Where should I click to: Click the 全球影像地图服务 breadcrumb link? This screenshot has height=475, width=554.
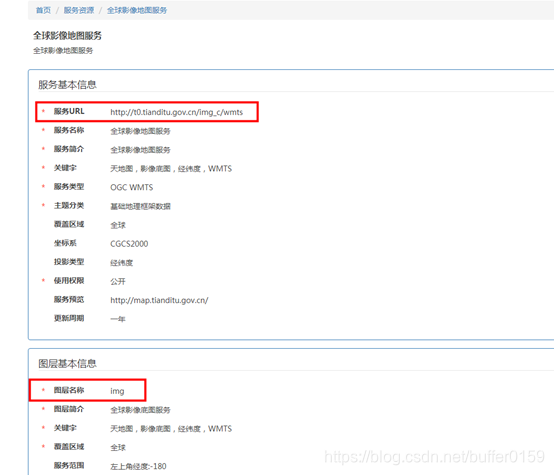(x=137, y=10)
